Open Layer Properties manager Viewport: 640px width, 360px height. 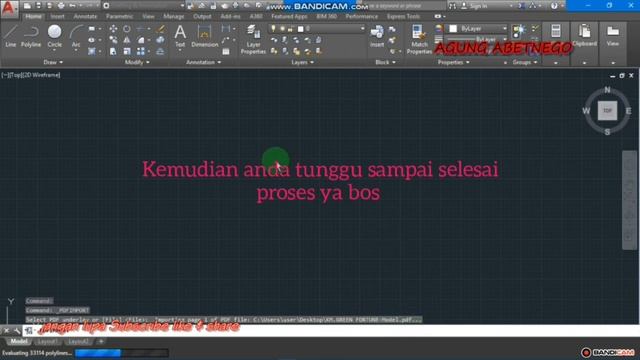point(253,39)
